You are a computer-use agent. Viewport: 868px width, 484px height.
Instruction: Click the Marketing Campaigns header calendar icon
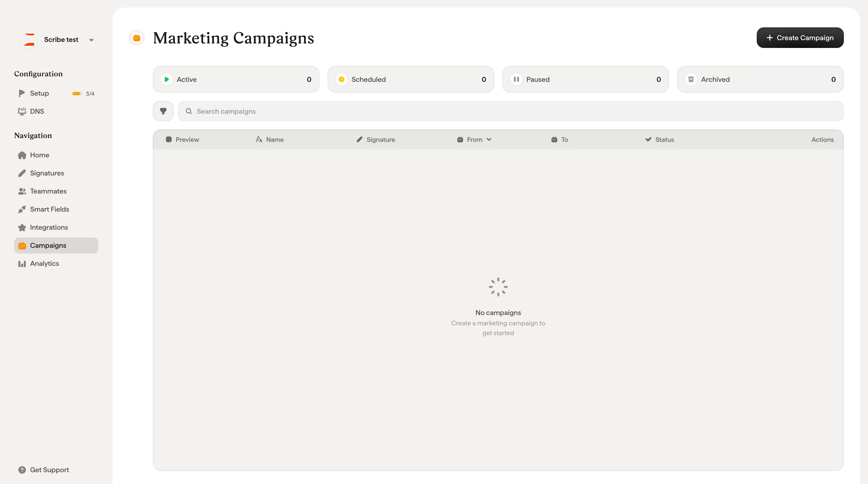click(x=136, y=38)
